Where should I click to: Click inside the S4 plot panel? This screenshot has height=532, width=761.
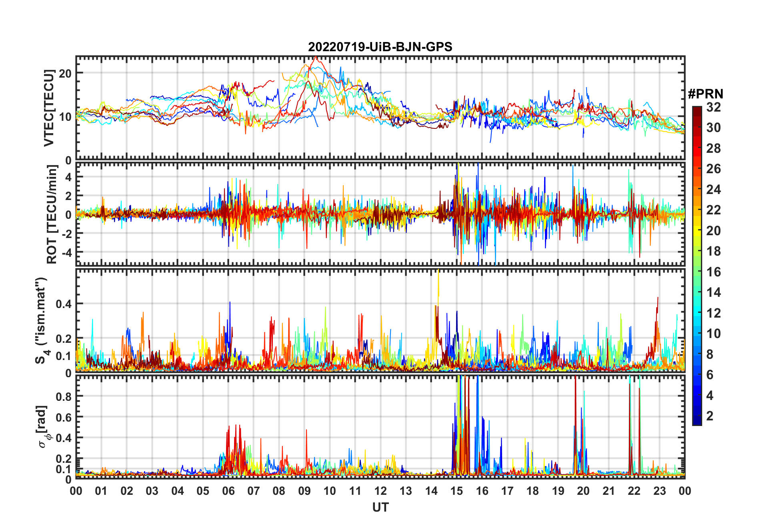pyautogui.click(x=380, y=320)
